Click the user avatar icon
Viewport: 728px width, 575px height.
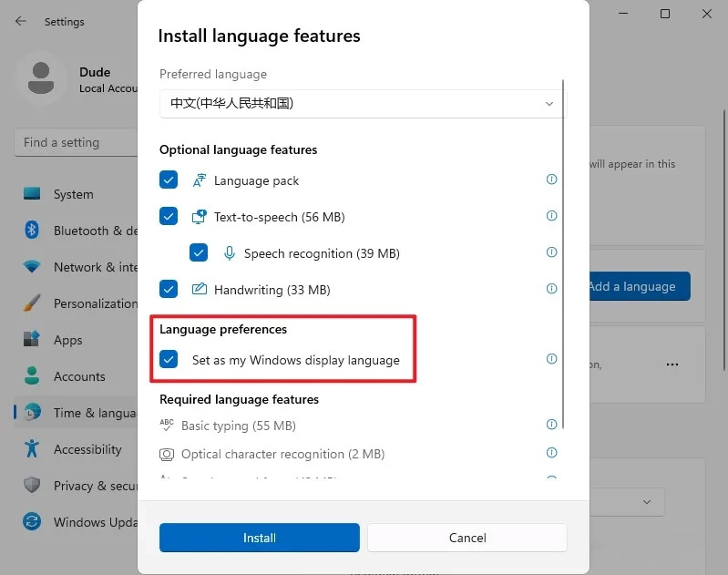tap(41, 78)
